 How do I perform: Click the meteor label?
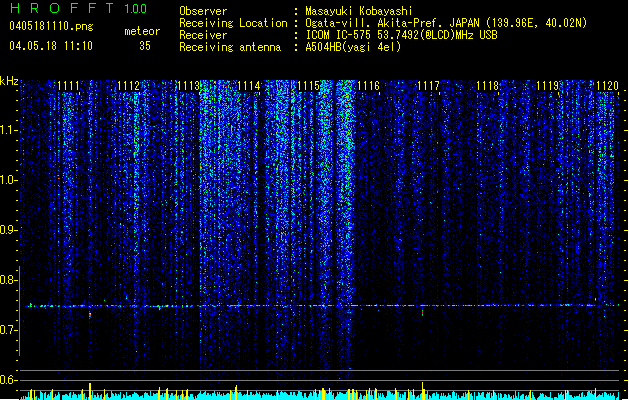pyautogui.click(x=142, y=31)
